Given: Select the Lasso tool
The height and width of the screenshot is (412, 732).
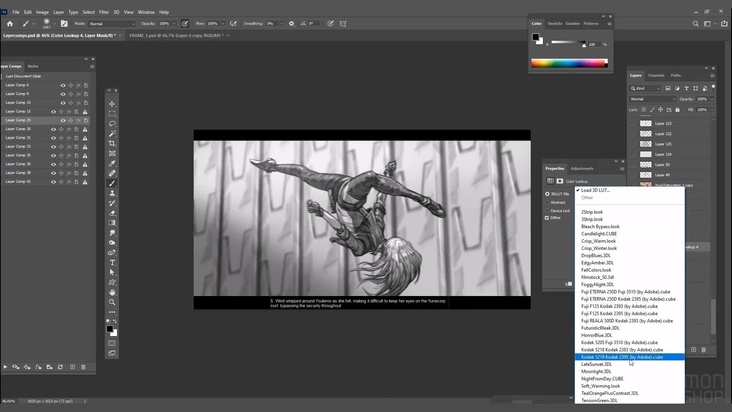Looking at the screenshot, I should 112,123.
